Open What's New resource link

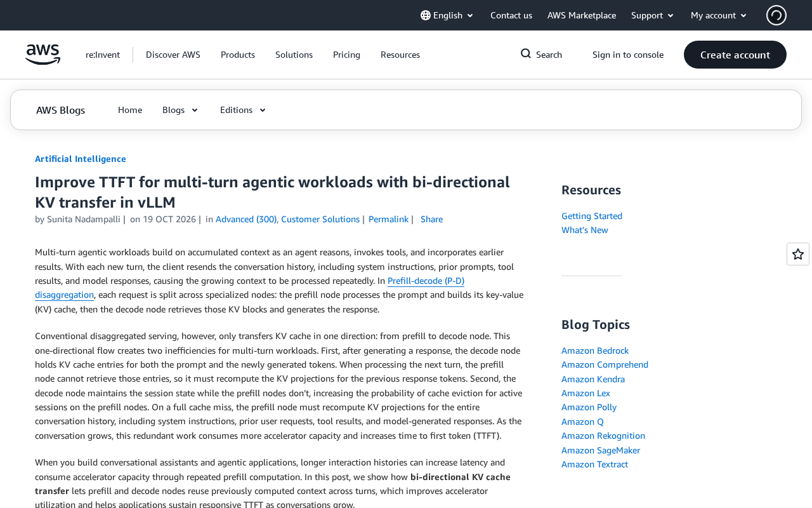[585, 230]
